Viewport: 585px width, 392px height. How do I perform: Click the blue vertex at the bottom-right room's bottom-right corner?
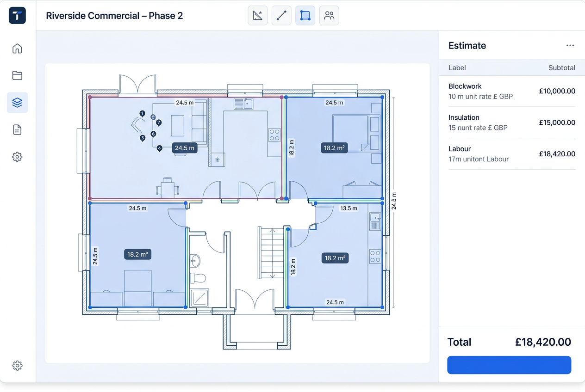[382, 307]
